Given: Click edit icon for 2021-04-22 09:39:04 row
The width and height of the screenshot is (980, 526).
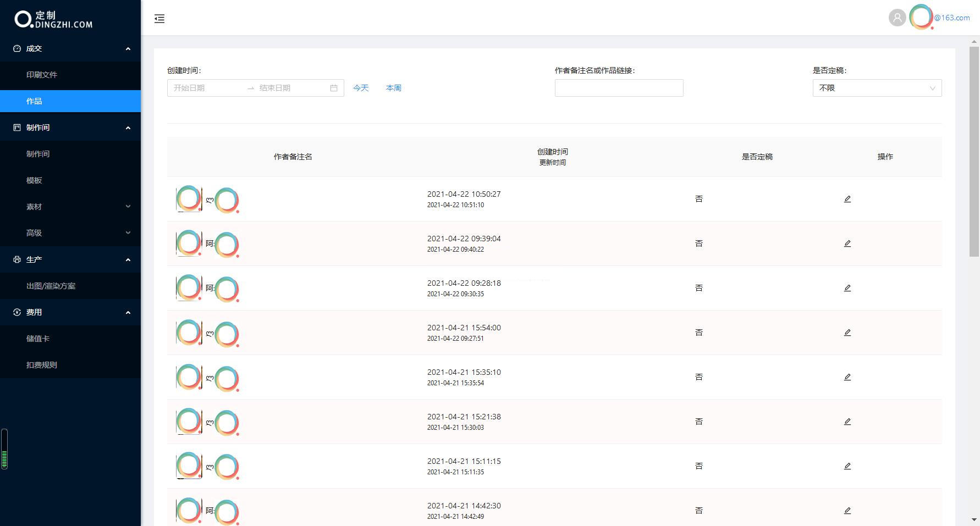Looking at the screenshot, I should (x=847, y=243).
